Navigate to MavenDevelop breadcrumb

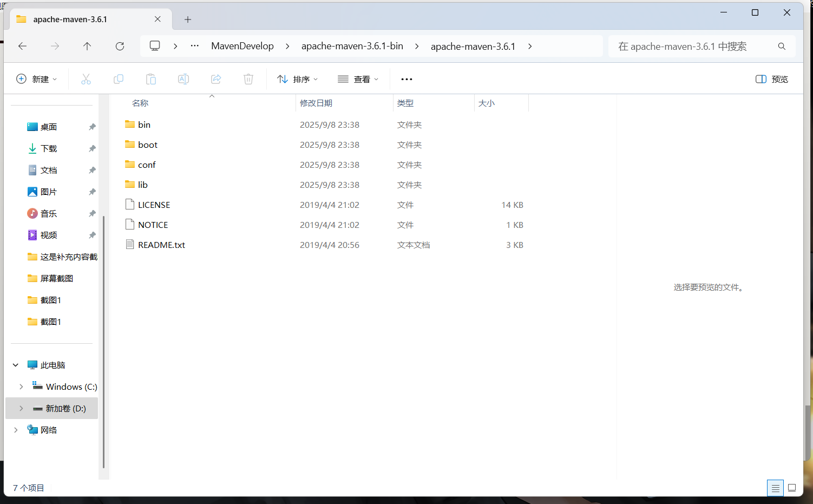click(242, 46)
